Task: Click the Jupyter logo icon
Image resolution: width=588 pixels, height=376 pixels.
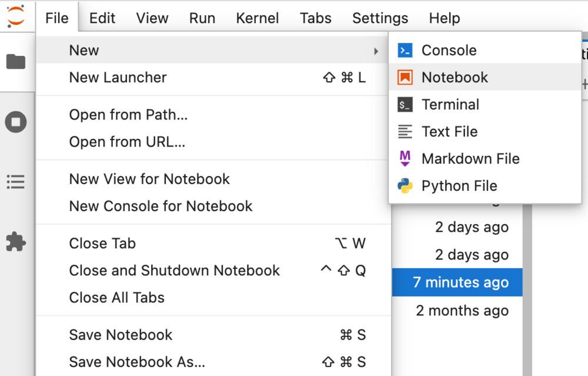Action: pos(15,16)
